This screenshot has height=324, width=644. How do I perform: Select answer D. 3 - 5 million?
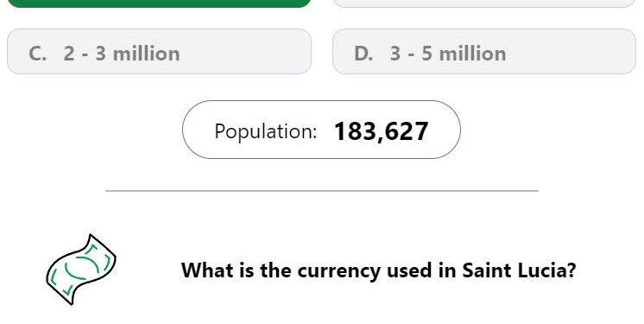coord(484,51)
